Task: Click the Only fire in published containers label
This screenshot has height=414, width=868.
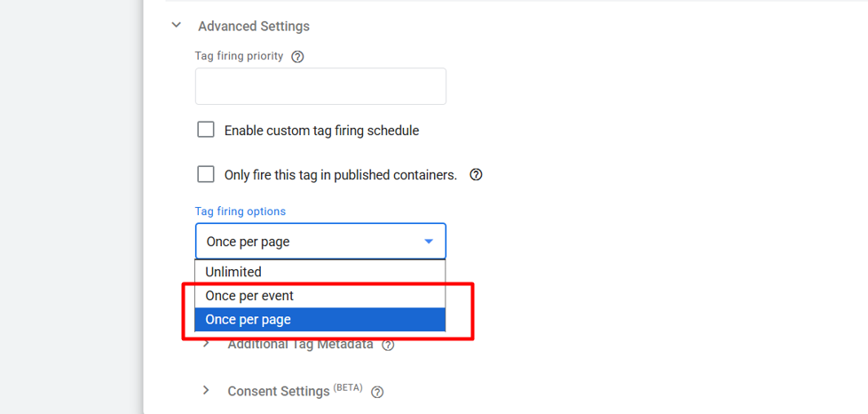Action: 341,175
